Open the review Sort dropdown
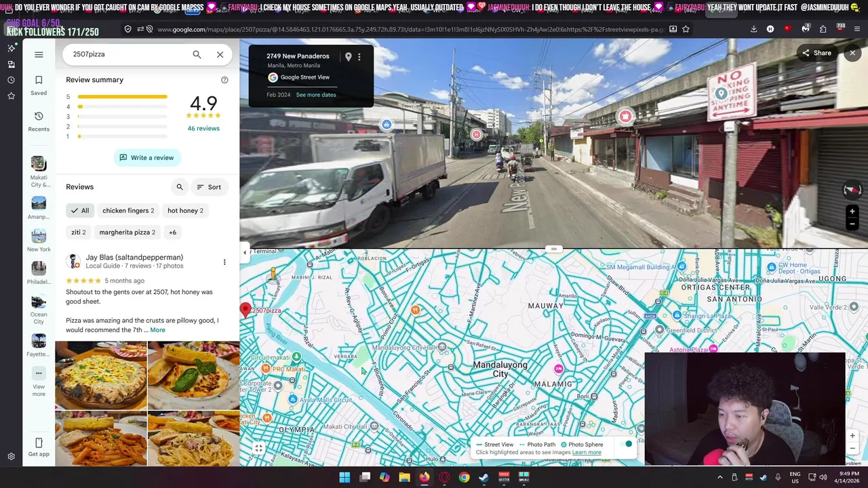The image size is (868, 488). click(209, 187)
